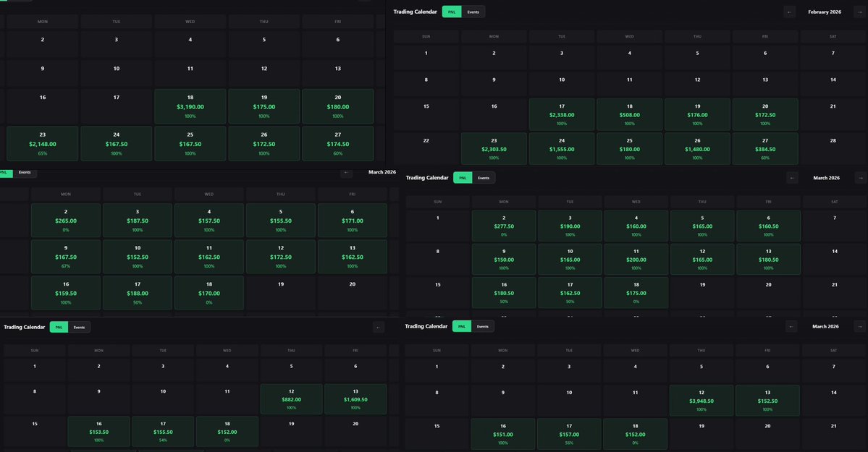The width and height of the screenshot is (868, 452).
Task: Select PNL in the $3,948.50 calendar
Action: point(462,326)
